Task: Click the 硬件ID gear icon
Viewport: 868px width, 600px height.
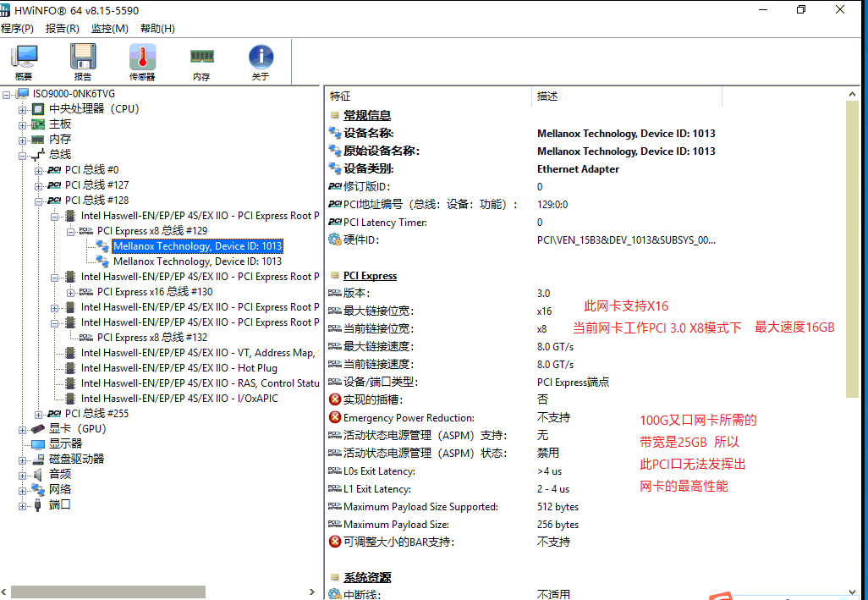Action: (334, 240)
